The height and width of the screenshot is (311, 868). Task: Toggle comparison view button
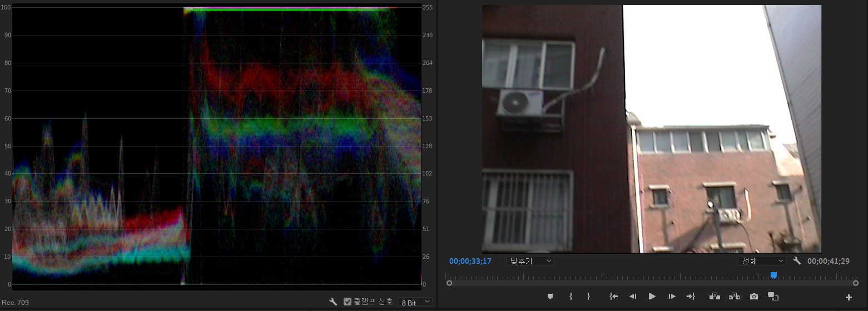coord(773,297)
